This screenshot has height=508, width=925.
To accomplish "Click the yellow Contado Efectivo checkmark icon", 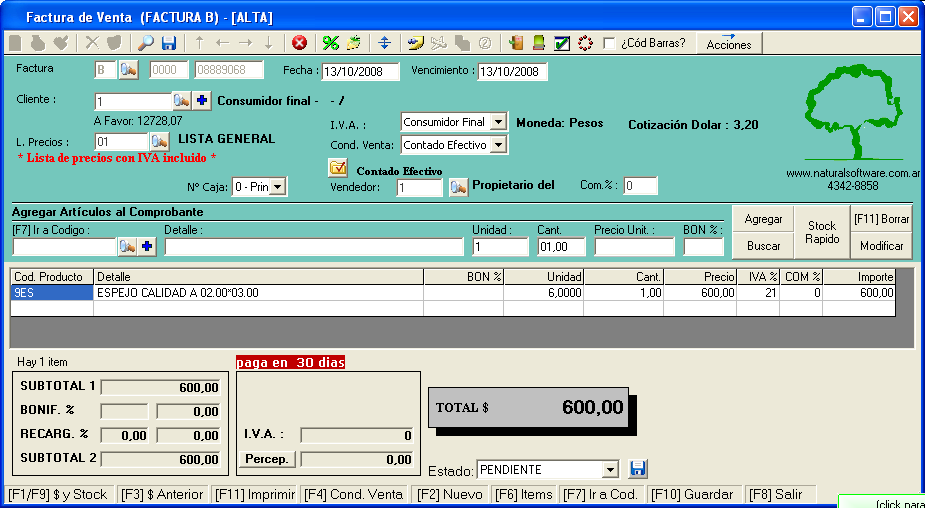I will pyautogui.click(x=338, y=168).
